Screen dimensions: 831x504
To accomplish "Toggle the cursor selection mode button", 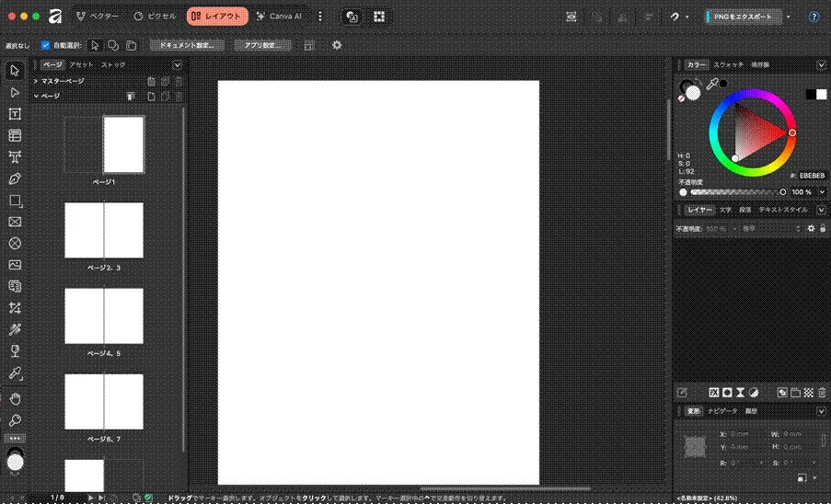I will click(x=95, y=46).
